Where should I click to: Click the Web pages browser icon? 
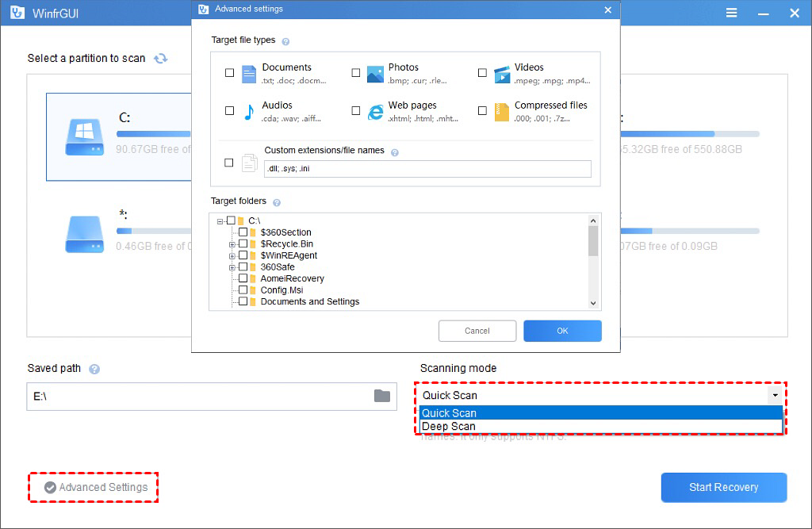[375, 112]
